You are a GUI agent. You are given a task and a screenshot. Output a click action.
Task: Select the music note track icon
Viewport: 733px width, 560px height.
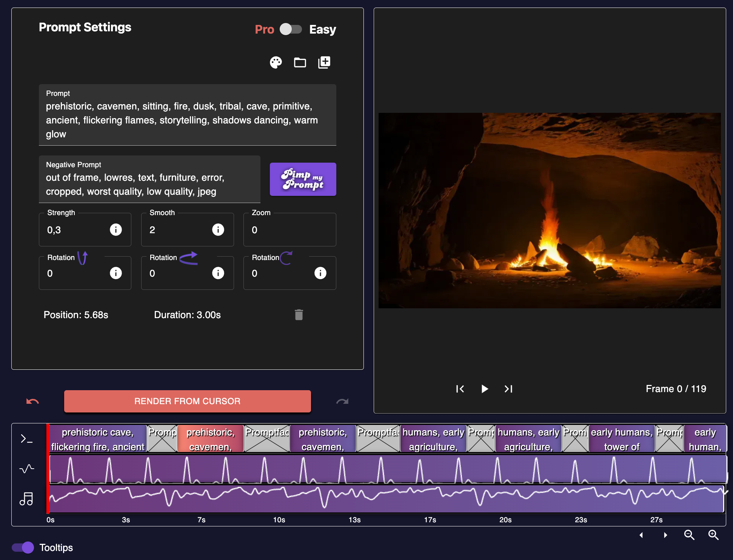click(26, 499)
